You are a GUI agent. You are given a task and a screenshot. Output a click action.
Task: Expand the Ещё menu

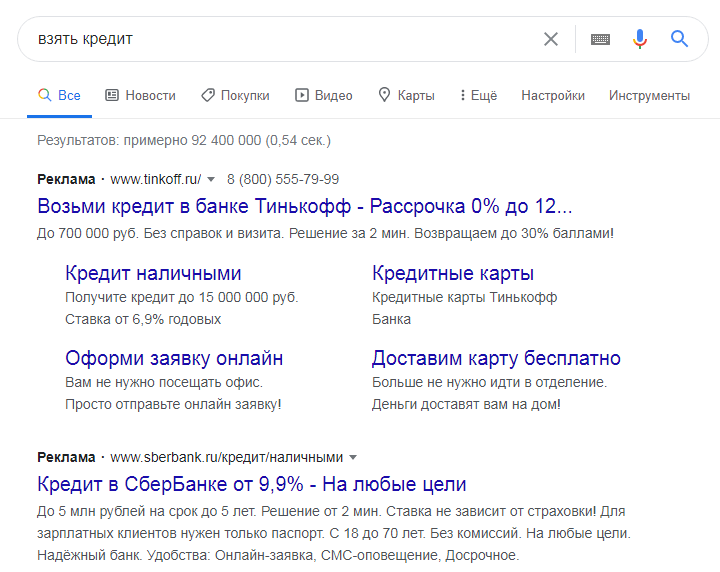pos(478,95)
